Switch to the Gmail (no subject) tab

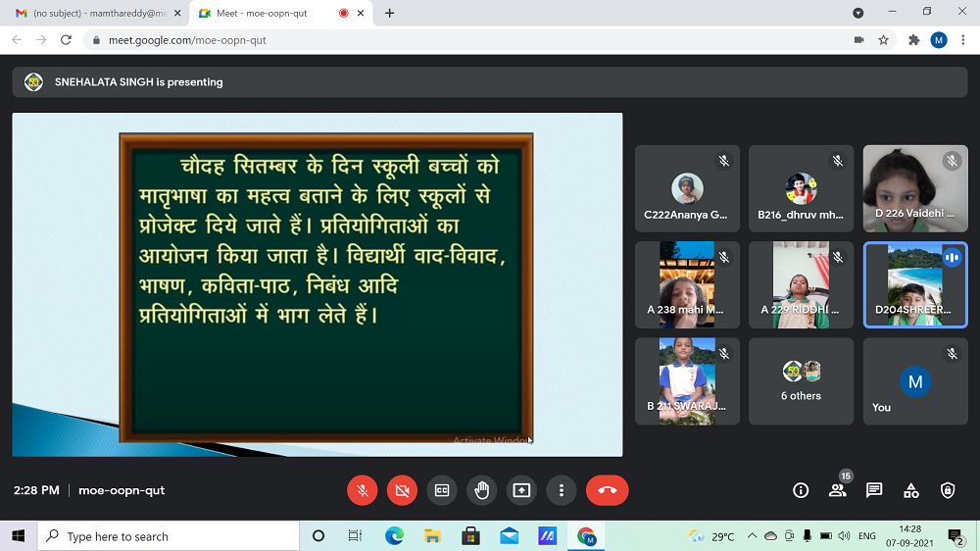[x=93, y=13]
